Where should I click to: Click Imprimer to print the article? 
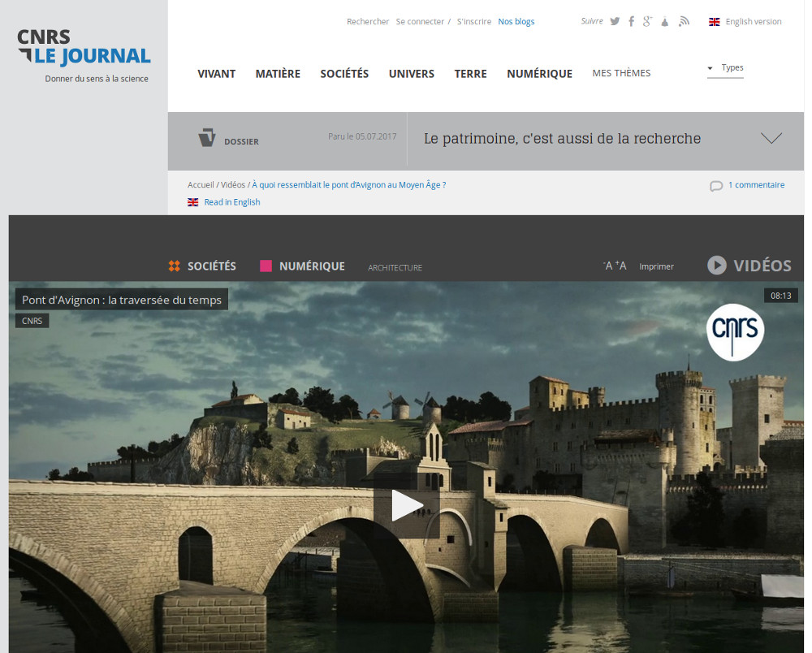pyautogui.click(x=656, y=266)
